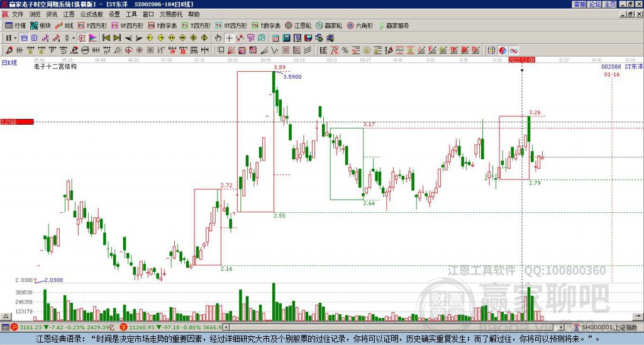Open the 浏览 menu
This screenshot has width=644, height=345.
point(35,14)
